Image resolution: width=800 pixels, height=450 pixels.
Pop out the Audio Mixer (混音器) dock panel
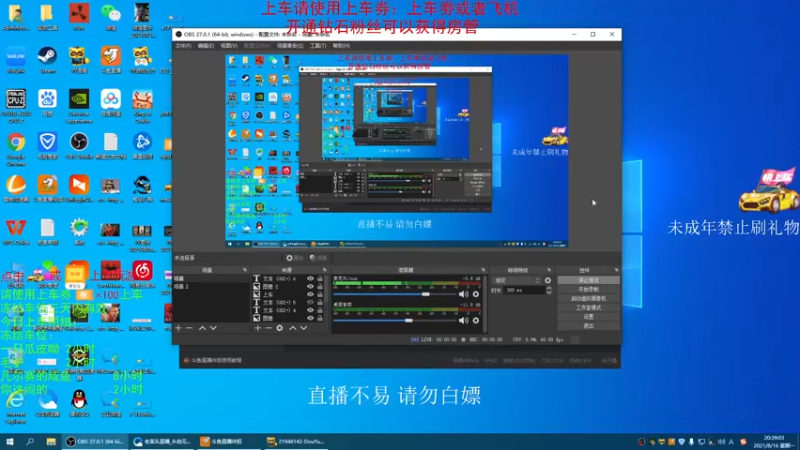(x=483, y=270)
